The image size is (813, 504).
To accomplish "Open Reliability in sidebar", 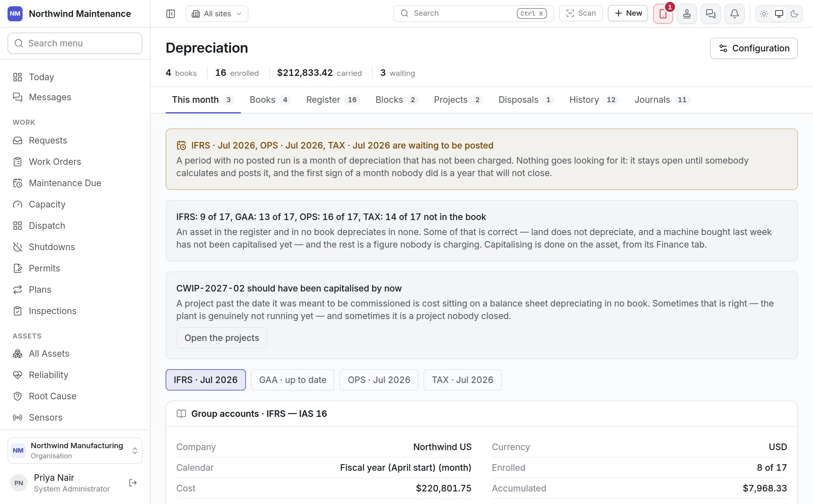I will 75,375.
